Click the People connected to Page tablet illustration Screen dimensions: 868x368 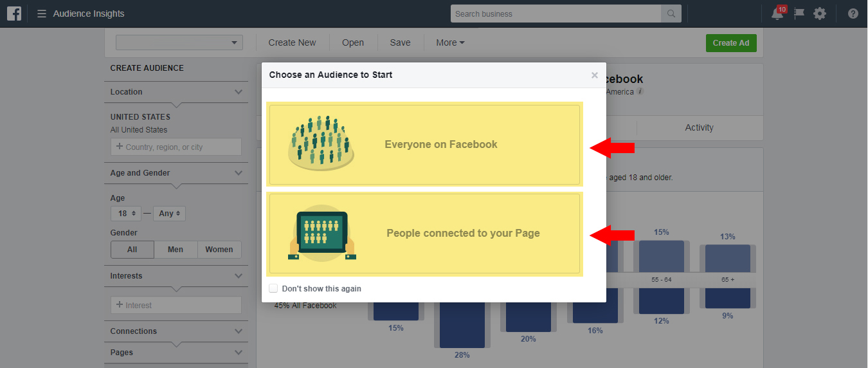322,233
